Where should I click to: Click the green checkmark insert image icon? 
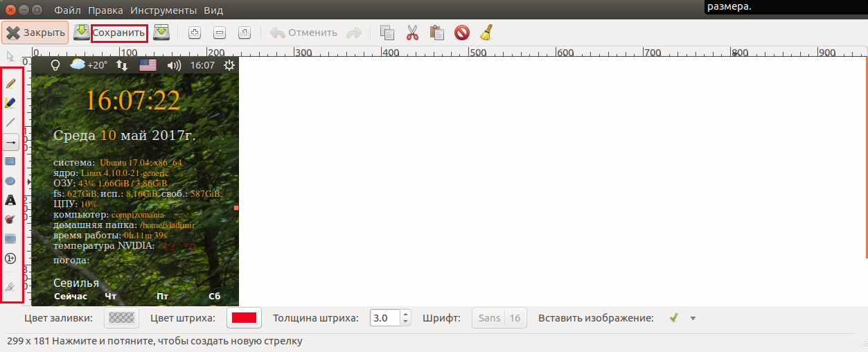click(673, 318)
